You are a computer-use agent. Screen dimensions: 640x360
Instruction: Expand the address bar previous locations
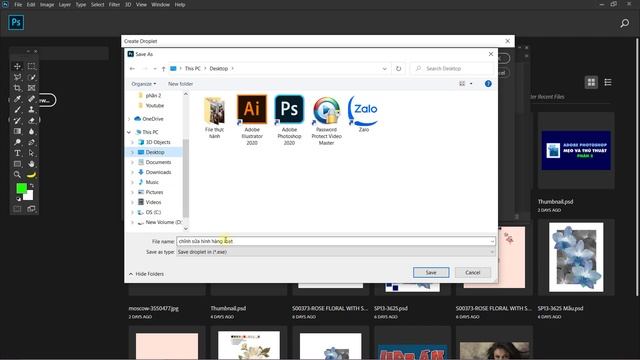tap(384, 69)
